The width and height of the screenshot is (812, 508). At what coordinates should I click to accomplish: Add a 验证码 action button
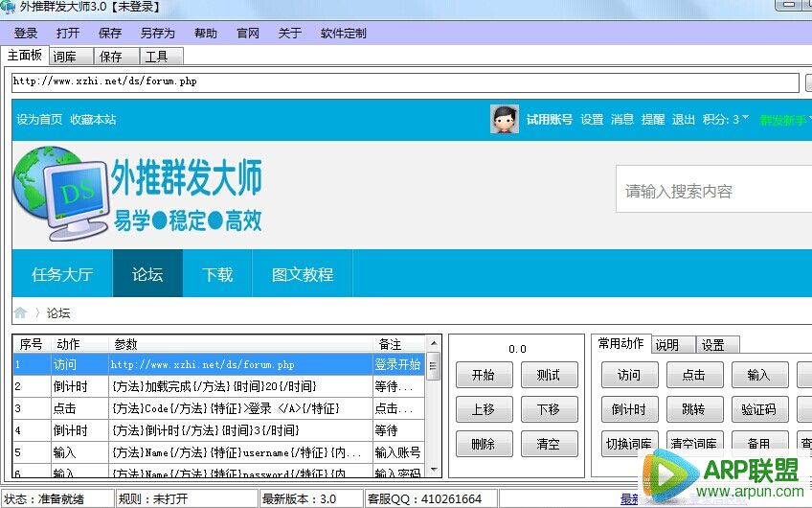[759, 409]
